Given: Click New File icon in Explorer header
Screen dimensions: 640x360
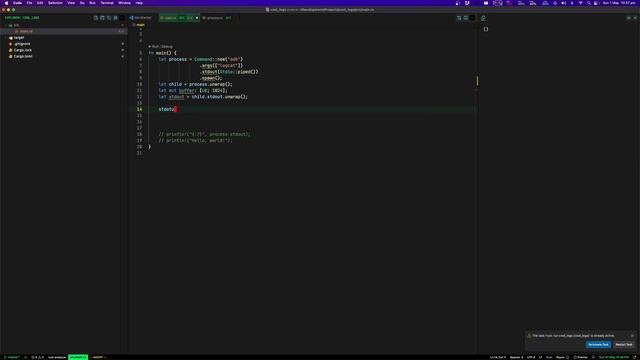Looking at the screenshot, I should click(96, 18).
